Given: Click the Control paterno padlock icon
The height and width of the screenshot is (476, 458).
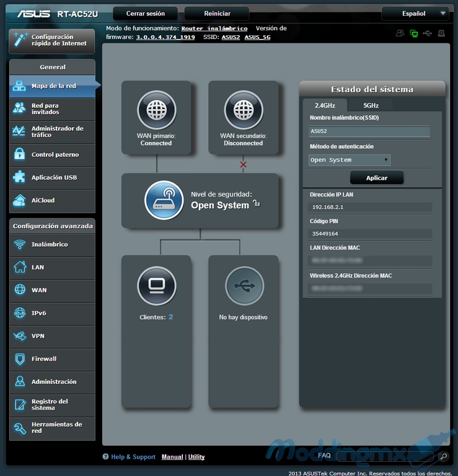Looking at the screenshot, I should [19, 154].
